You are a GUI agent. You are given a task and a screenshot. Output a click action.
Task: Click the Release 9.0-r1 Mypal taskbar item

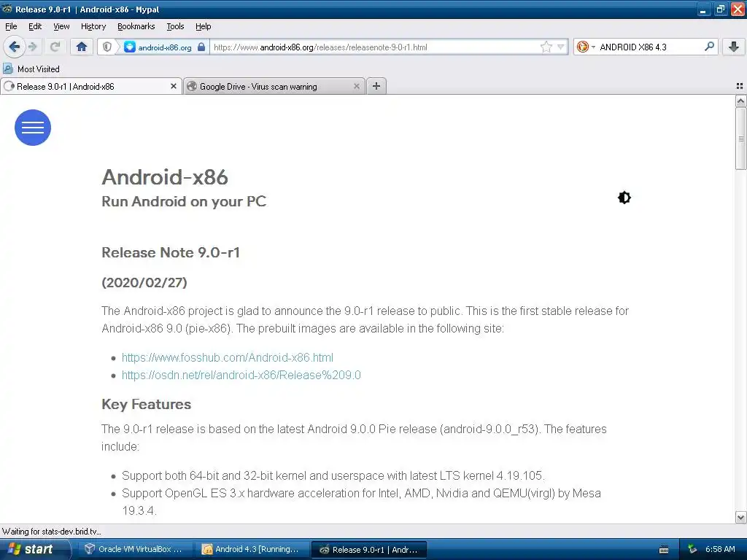point(369,550)
